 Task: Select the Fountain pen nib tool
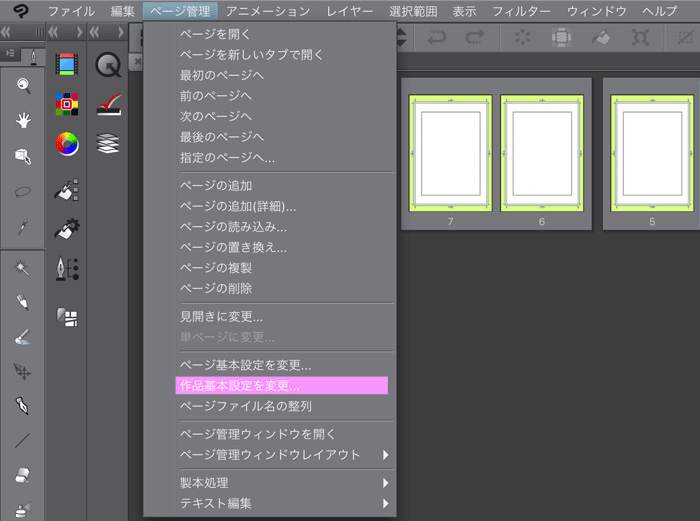(22, 406)
